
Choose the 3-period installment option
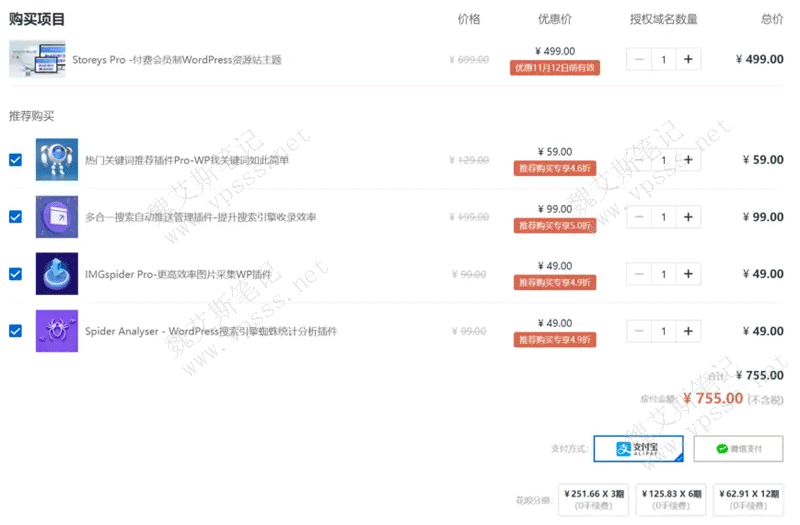pos(594,499)
